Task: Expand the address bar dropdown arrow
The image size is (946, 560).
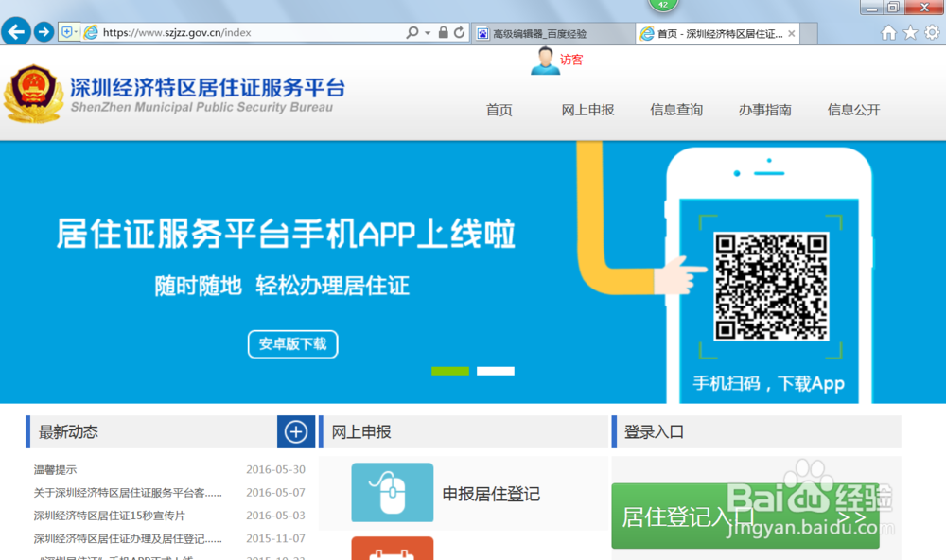Action: click(x=428, y=32)
